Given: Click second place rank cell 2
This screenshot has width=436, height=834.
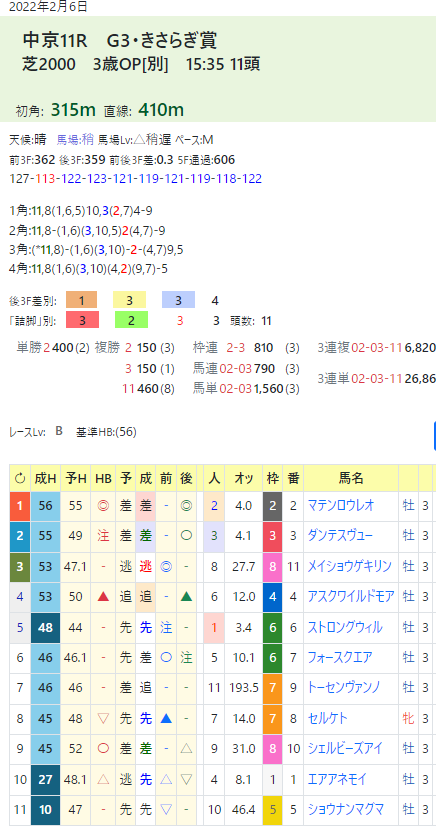Looking at the screenshot, I should (x=20, y=536).
